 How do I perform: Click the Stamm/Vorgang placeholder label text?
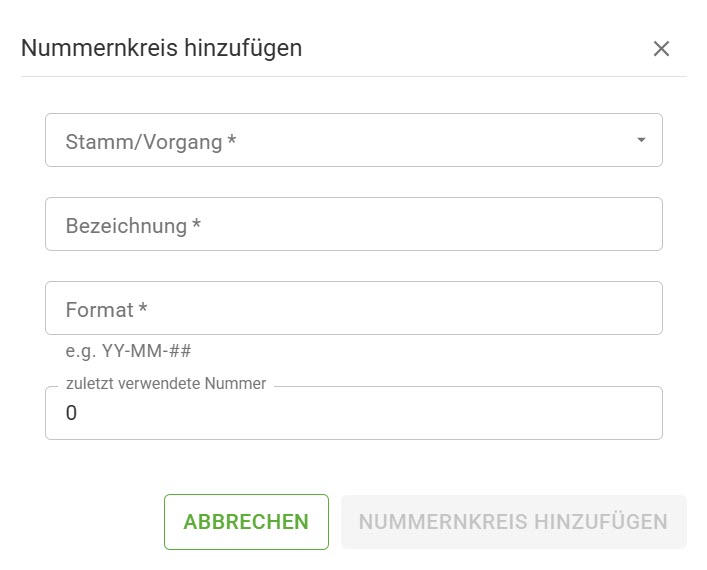click(143, 142)
